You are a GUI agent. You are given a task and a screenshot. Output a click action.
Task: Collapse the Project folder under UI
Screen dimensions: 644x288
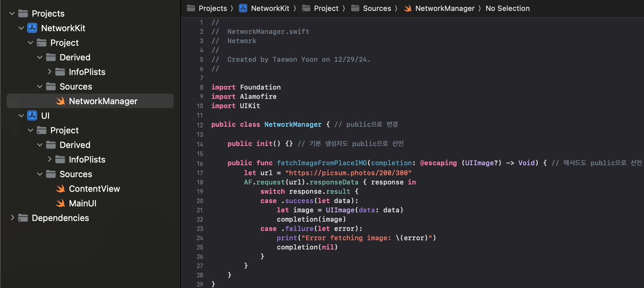click(30, 130)
